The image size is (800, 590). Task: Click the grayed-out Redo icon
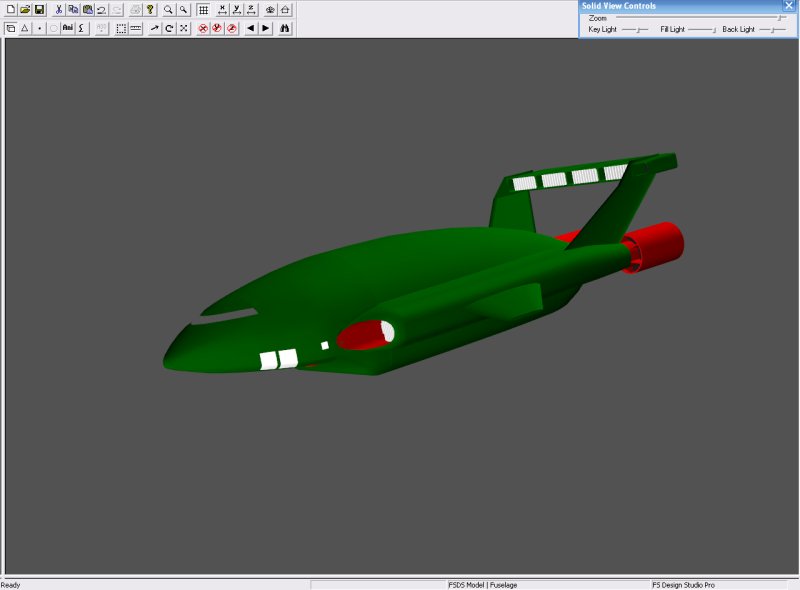click(x=116, y=9)
